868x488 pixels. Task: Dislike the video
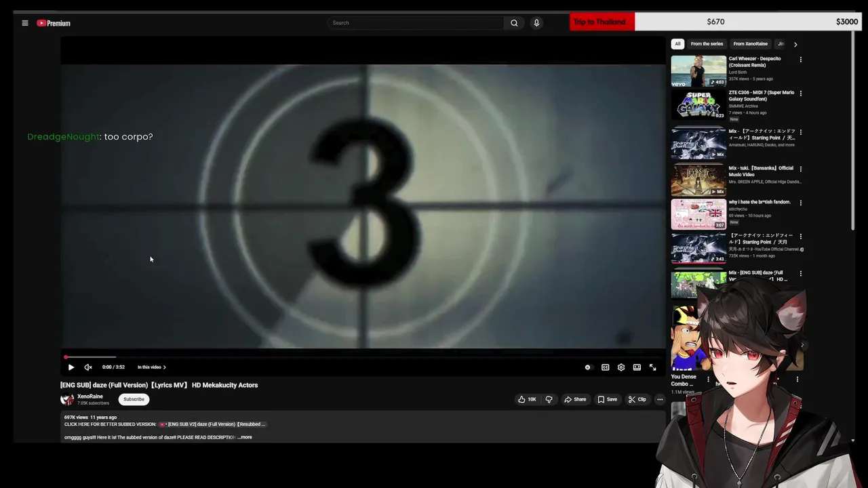click(x=549, y=399)
